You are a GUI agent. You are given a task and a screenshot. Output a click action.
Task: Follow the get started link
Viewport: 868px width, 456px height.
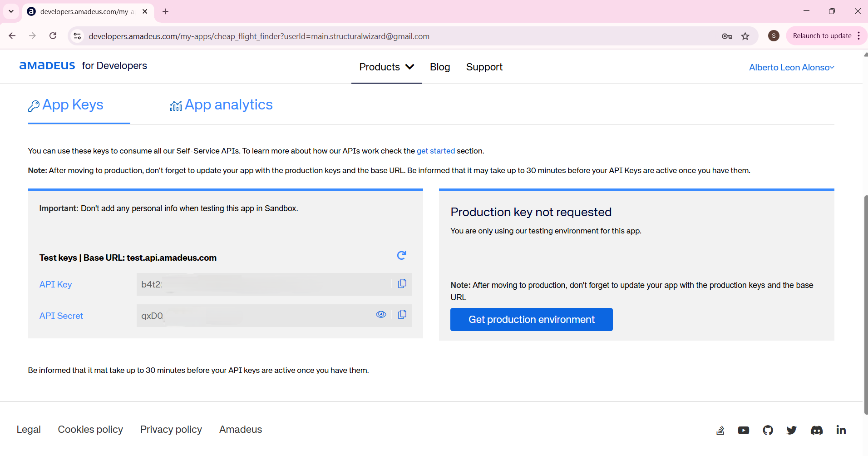pos(436,151)
